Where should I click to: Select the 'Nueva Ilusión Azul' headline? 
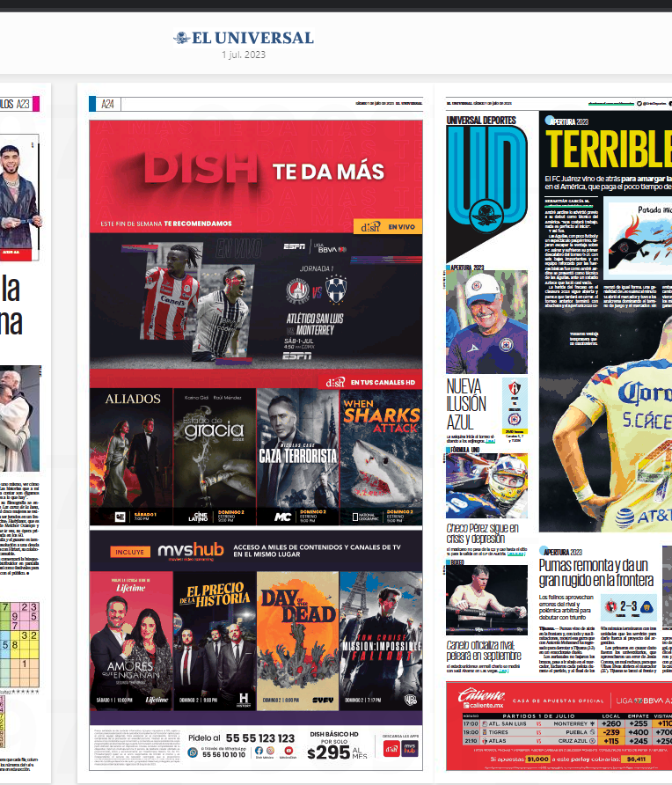point(466,405)
